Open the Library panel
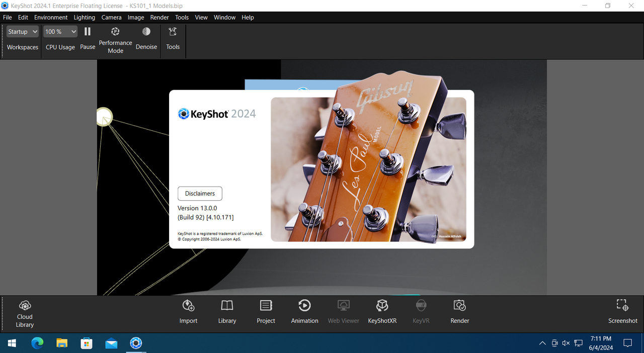Screen dimensions: 644x353 [227, 312]
